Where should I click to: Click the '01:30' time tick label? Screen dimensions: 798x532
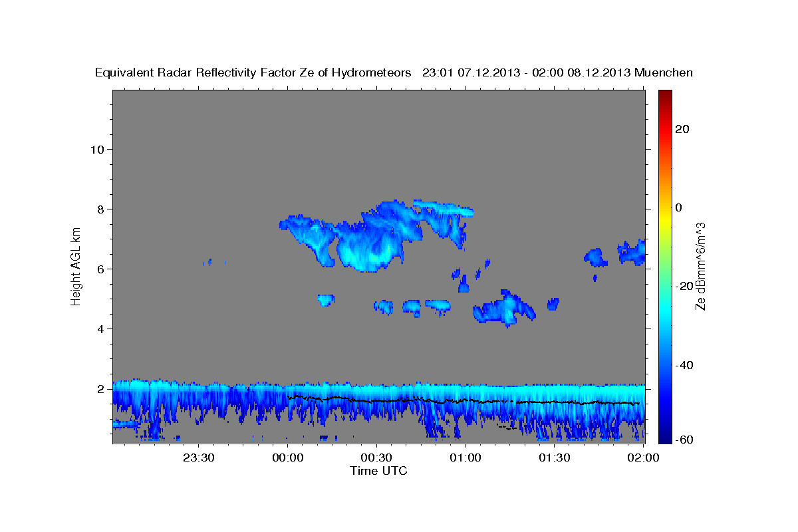click(554, 458)
